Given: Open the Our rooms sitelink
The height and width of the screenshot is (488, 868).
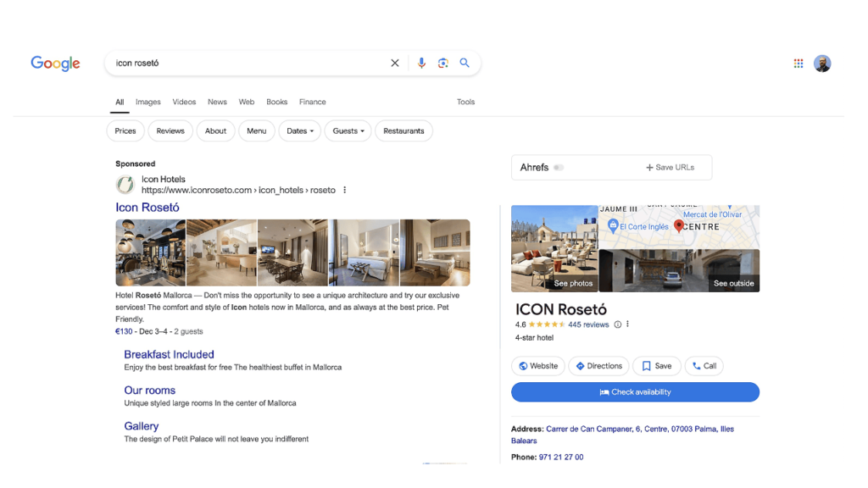Looking at the screenshot, I should point(149,391).
